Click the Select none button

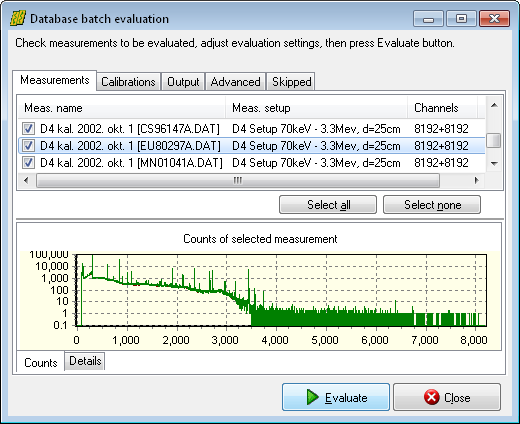pos(432,205)
